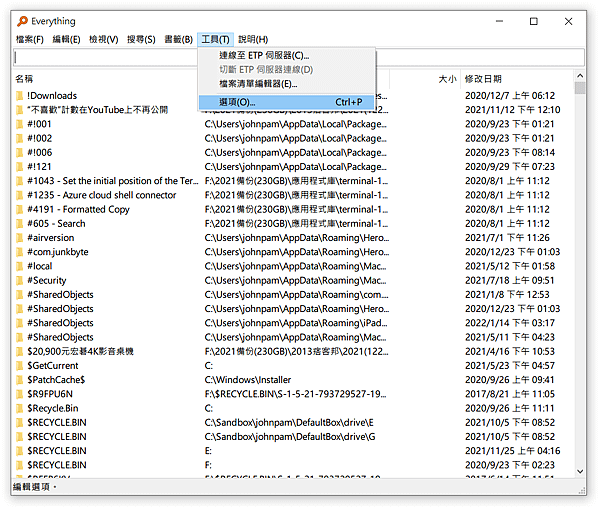Screen dimensions: 600x508
Task: Choose 連線至 ETP 伺服器(C)... menu entry
Action: tap(286, 55)
